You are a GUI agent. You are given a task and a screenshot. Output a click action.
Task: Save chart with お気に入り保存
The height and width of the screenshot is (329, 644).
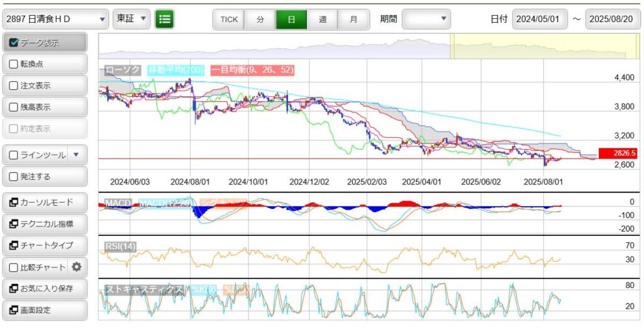tap(44, 289)
